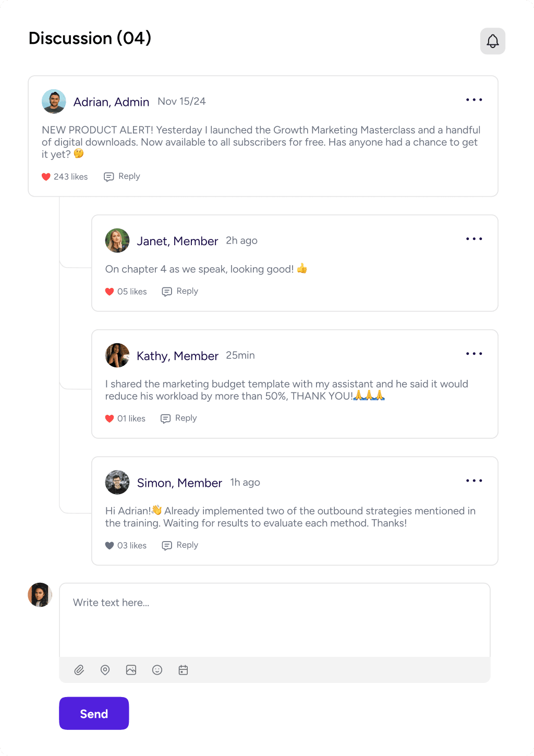Insert an image using the picture icon
The image size is (534, 756).
pos(131,670)
